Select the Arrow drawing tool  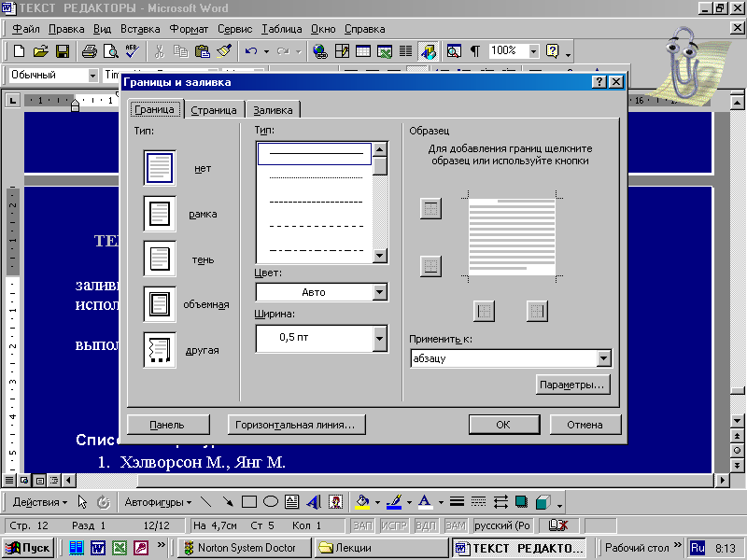pyautogui.click(x=228, y=502)
